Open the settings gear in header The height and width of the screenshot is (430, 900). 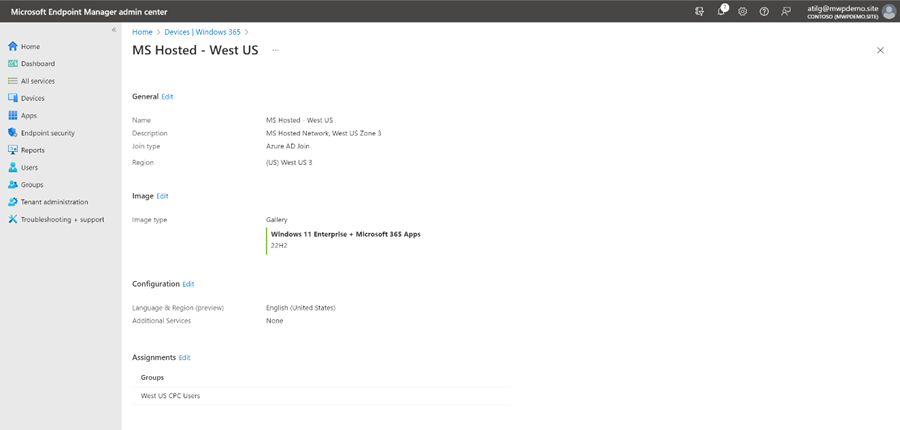[x=743, y=11]
